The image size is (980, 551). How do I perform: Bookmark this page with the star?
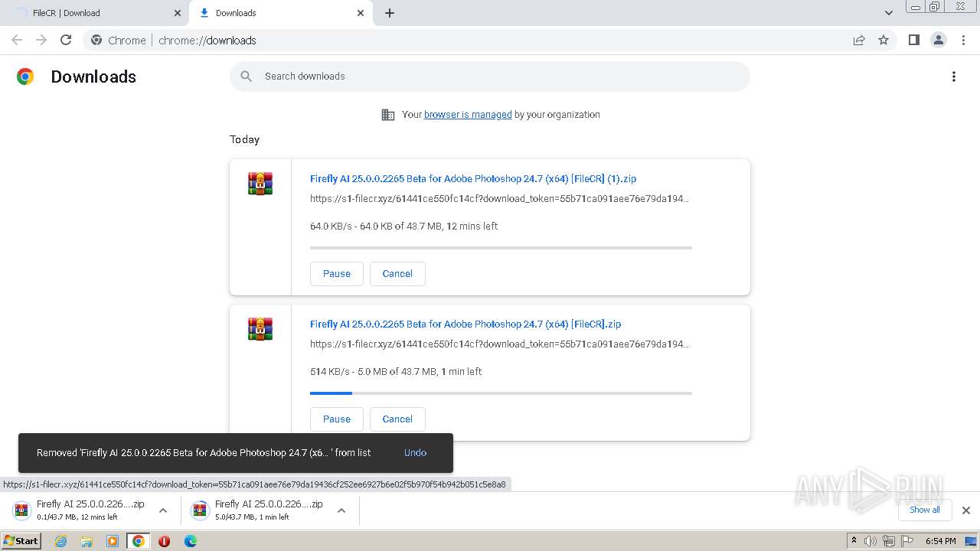point(884,41)
